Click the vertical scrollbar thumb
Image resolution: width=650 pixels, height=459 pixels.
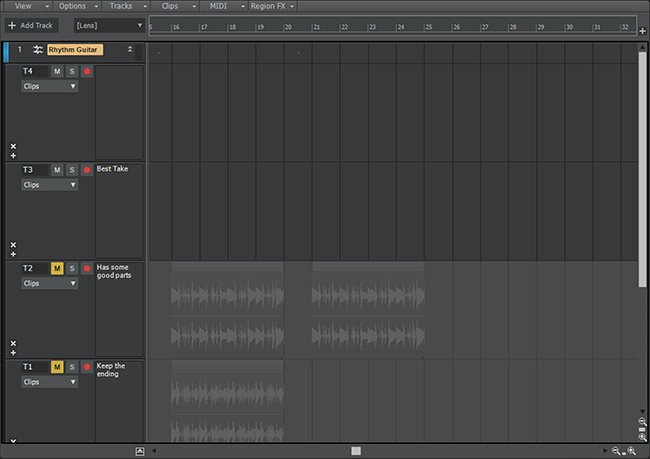click(642, 170)
